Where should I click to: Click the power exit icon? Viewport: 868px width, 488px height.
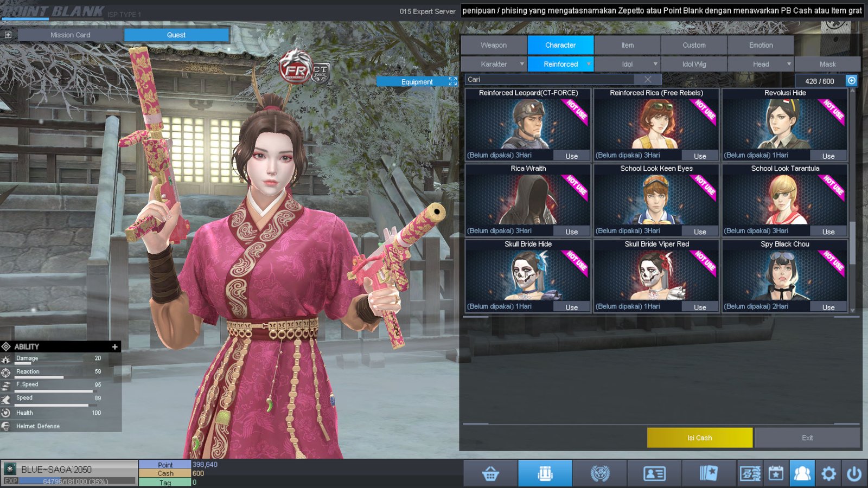[x=854, y=474]
